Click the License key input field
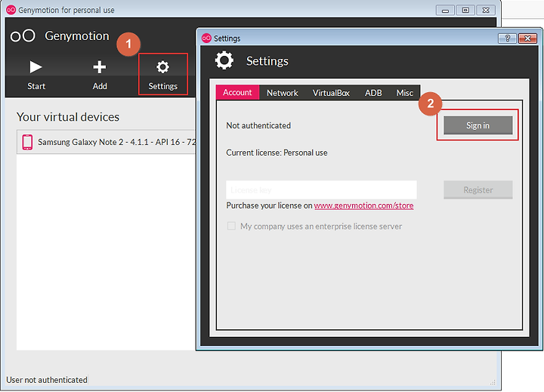 coord(321,190)
